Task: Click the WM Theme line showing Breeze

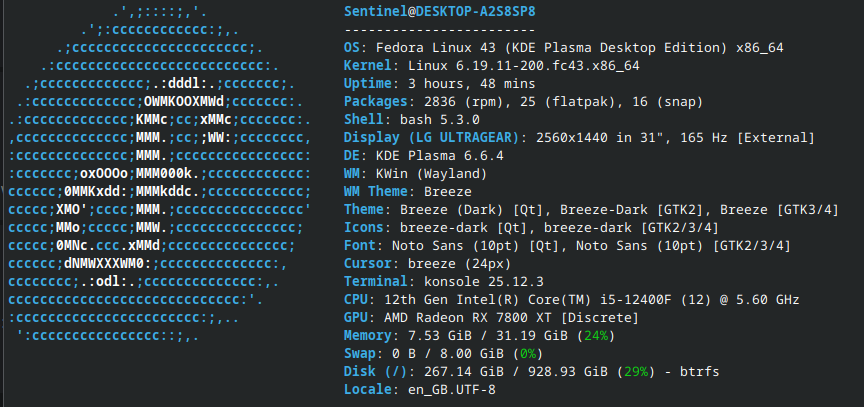Action: tap(408, 192)
